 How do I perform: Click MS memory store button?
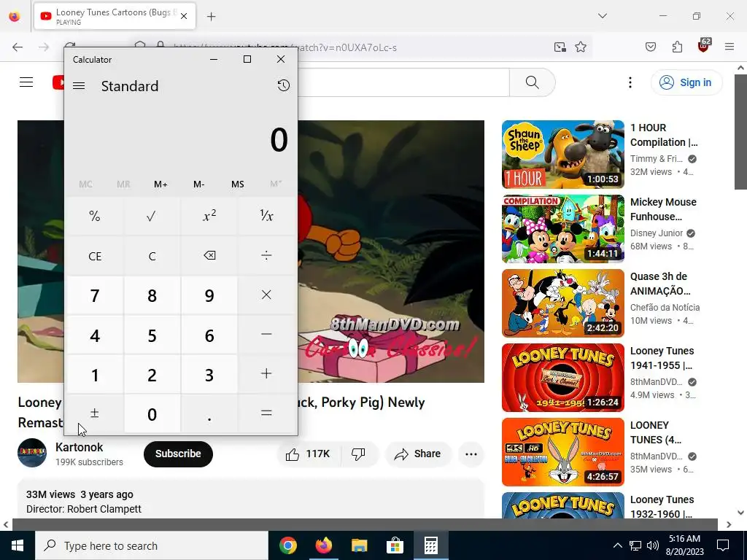coord(237,184)
